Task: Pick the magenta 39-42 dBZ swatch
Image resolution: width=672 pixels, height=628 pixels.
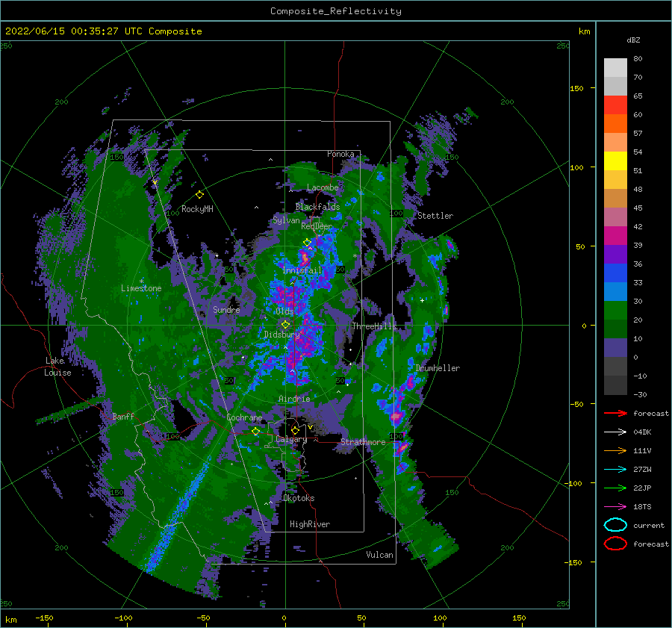Action: 615,236
